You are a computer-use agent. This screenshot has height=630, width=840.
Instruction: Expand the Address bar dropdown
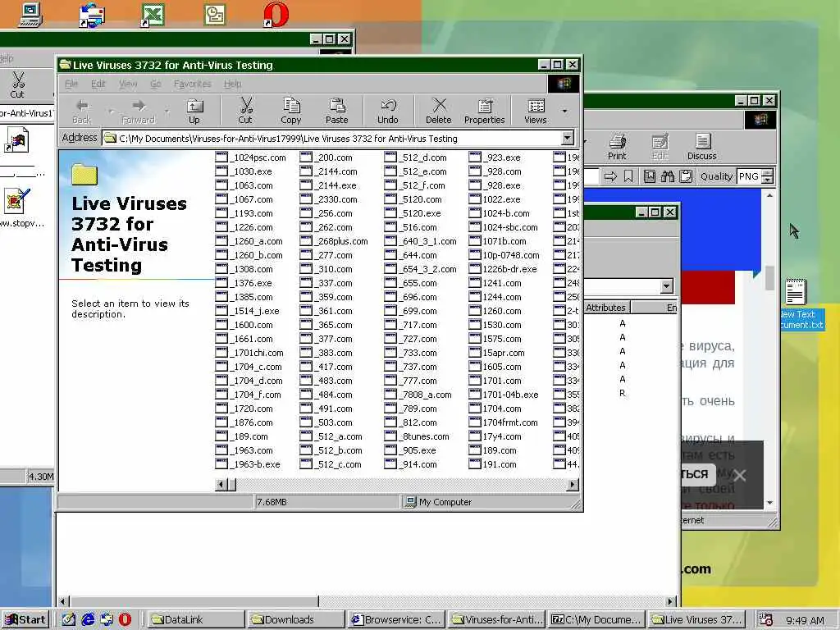pyautogui.click(x=568, y=138)
